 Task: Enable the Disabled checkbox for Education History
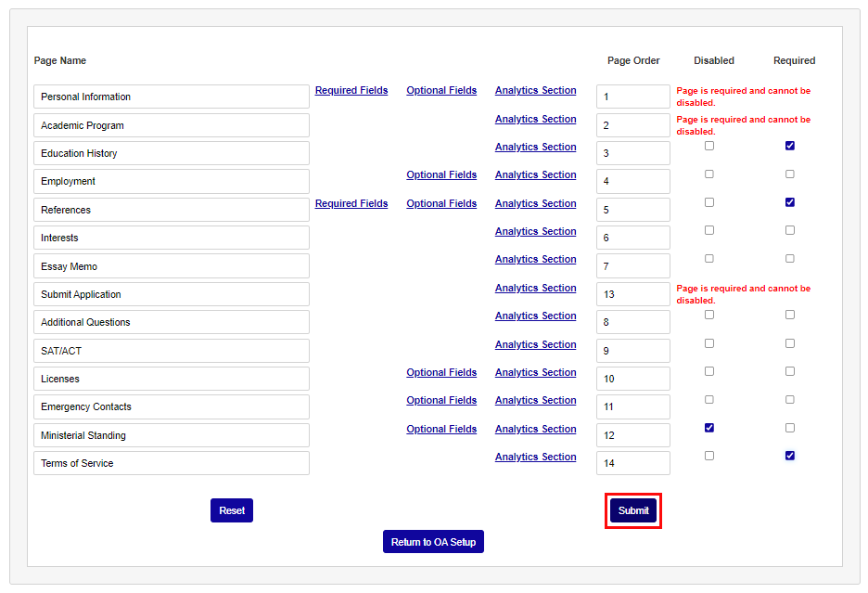pos(708,145)
